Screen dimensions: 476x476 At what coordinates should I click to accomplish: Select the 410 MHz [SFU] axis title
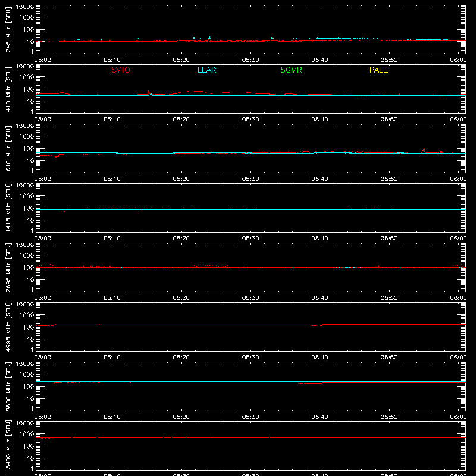tap(8, 89)
